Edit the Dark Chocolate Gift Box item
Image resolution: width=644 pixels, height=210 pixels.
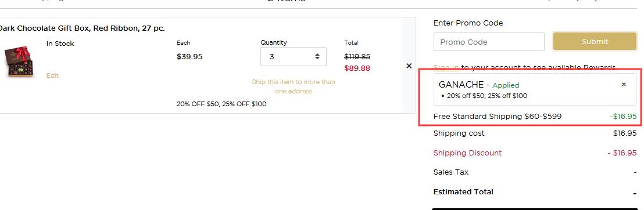point(52,75)
